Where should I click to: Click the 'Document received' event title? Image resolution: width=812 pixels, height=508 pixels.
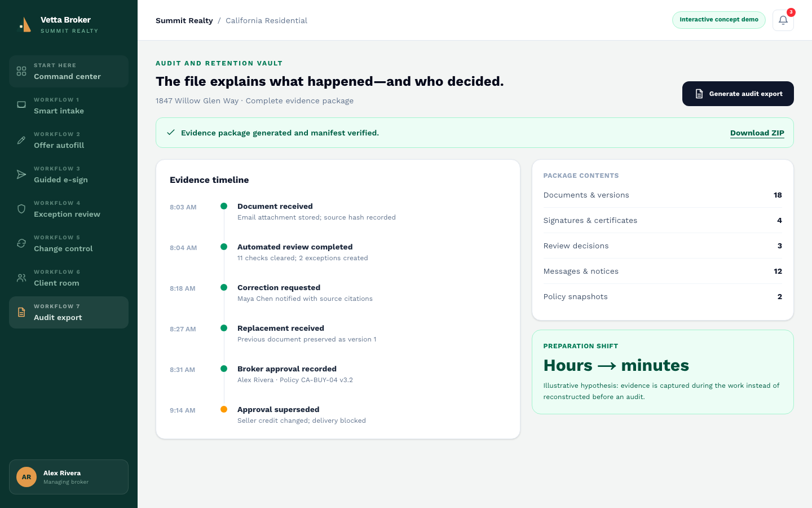point(275,207)
